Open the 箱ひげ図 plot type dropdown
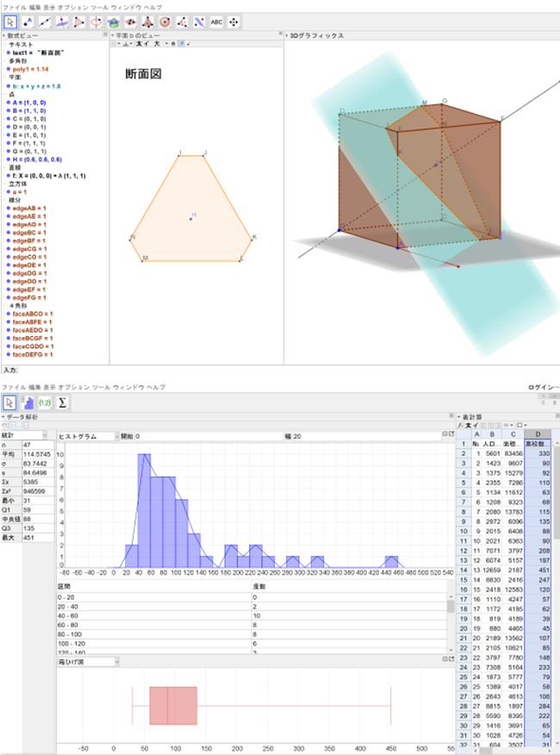 (x=87, y=662)
